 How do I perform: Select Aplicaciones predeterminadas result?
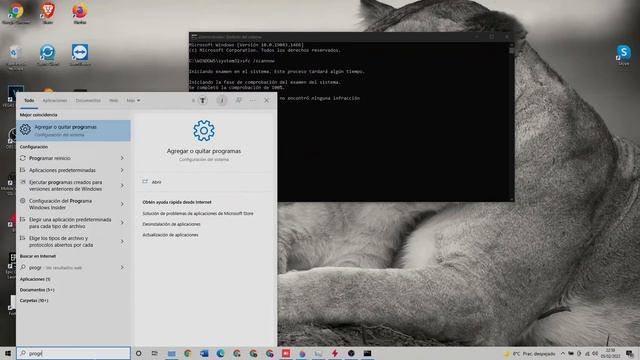pyautogui.click(x=68, y=170)
